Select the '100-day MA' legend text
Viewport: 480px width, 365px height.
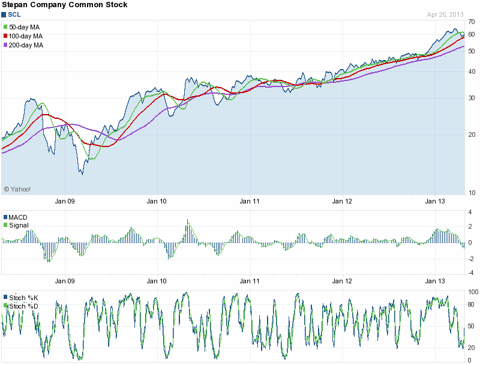point(26,36)
